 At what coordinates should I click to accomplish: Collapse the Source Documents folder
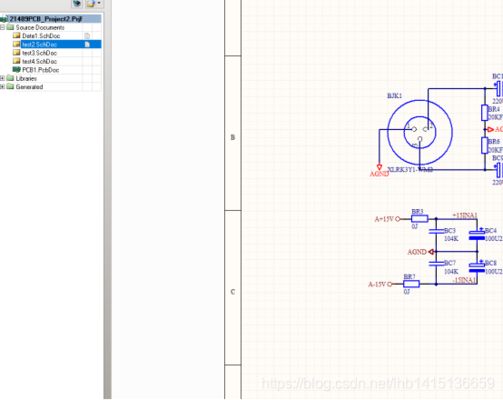pyautogui.click(x=2, y=27)
